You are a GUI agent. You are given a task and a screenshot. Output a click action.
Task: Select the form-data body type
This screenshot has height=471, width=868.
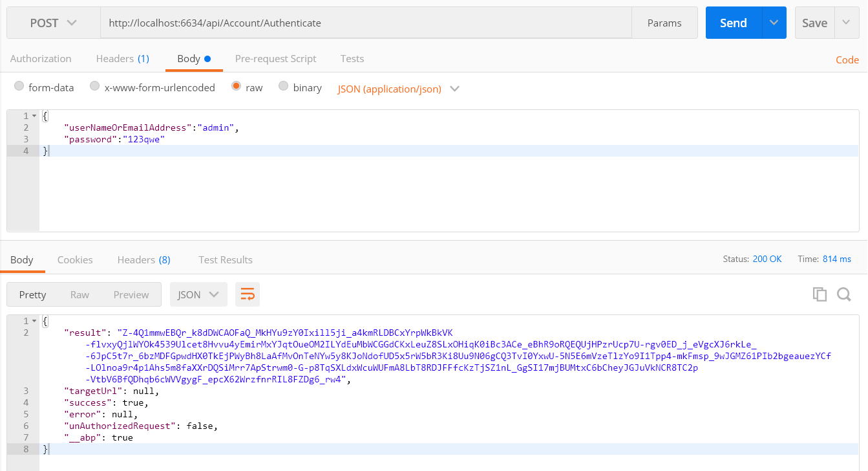tap(19, 86)
